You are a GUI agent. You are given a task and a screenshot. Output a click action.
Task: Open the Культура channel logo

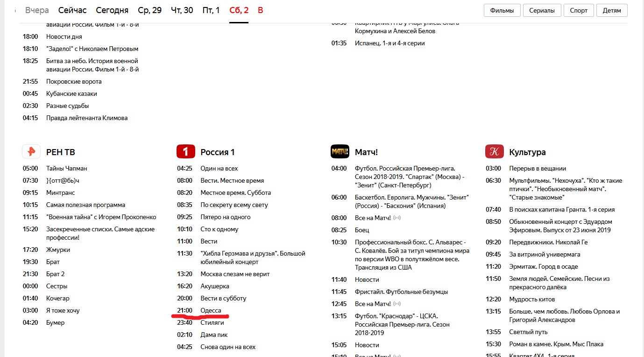click(x=495, y=152)
